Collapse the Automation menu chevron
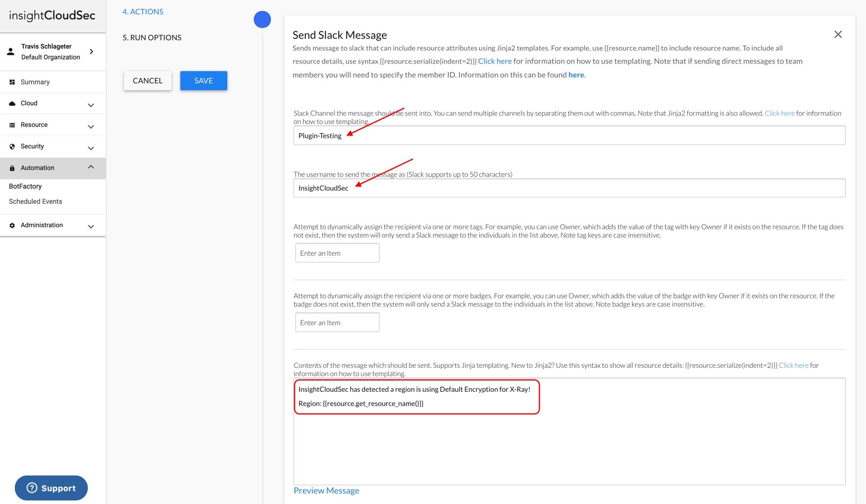Image resolution: width=866 pixels, height=504 pixels. (91, 167)
